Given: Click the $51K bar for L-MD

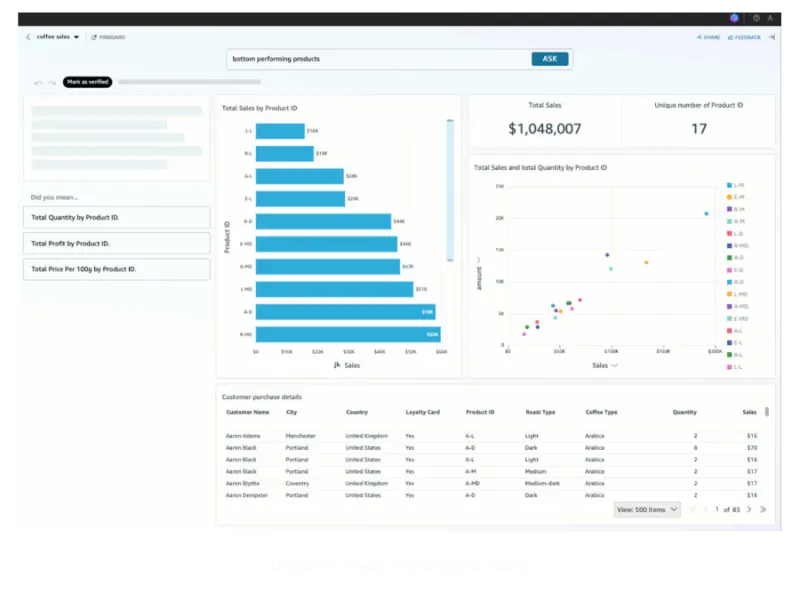Looking at the screenshot, I should click(335, 289).
